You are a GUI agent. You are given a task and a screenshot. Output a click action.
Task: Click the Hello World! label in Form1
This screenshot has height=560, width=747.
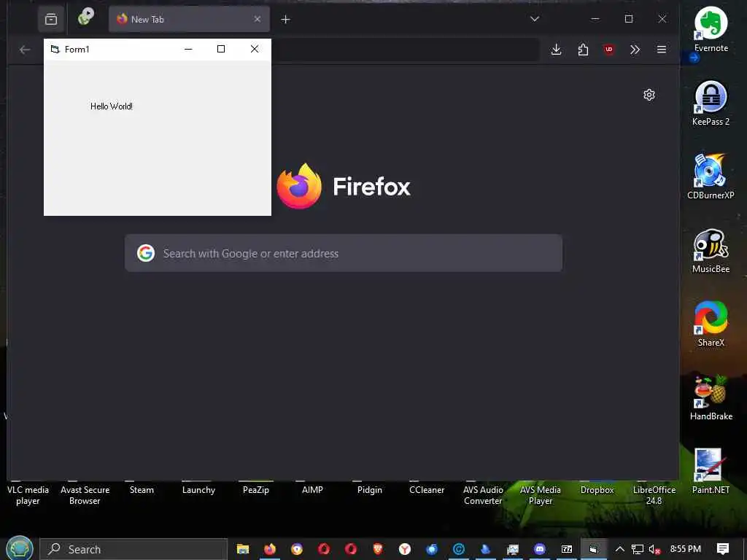pyautogui.click(x=112, y=106)
